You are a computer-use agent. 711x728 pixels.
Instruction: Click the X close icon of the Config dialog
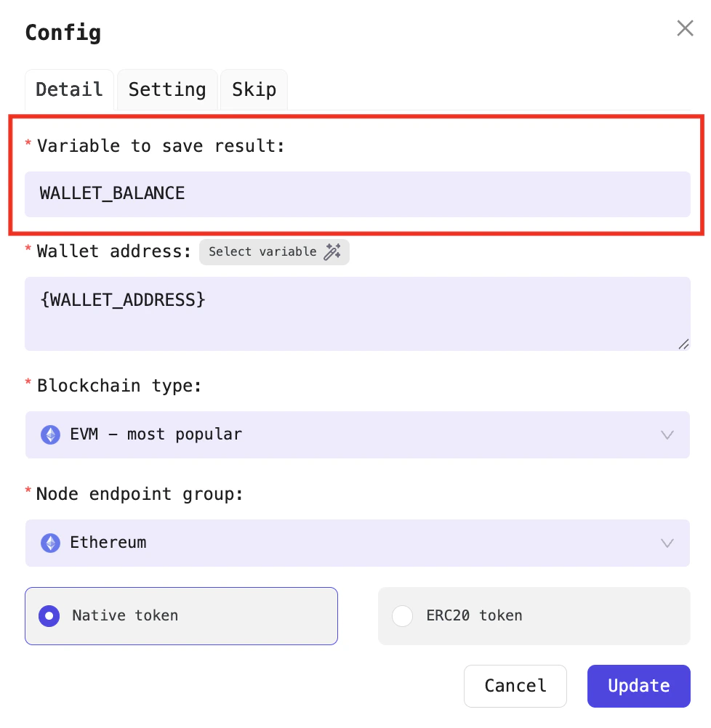[x=684, y=28]
